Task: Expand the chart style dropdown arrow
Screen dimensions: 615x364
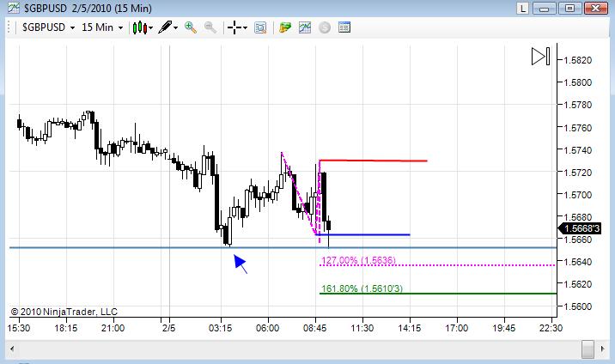Action: point(150,27)
